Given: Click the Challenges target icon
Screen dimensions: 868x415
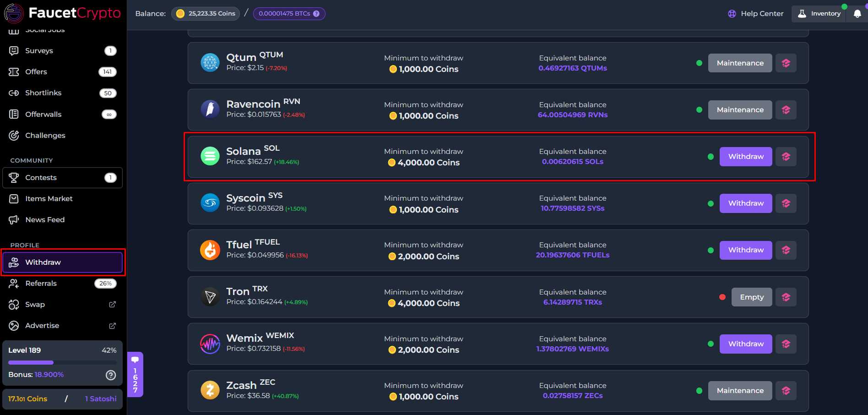Looking at the screenshot, I should 14,136.
